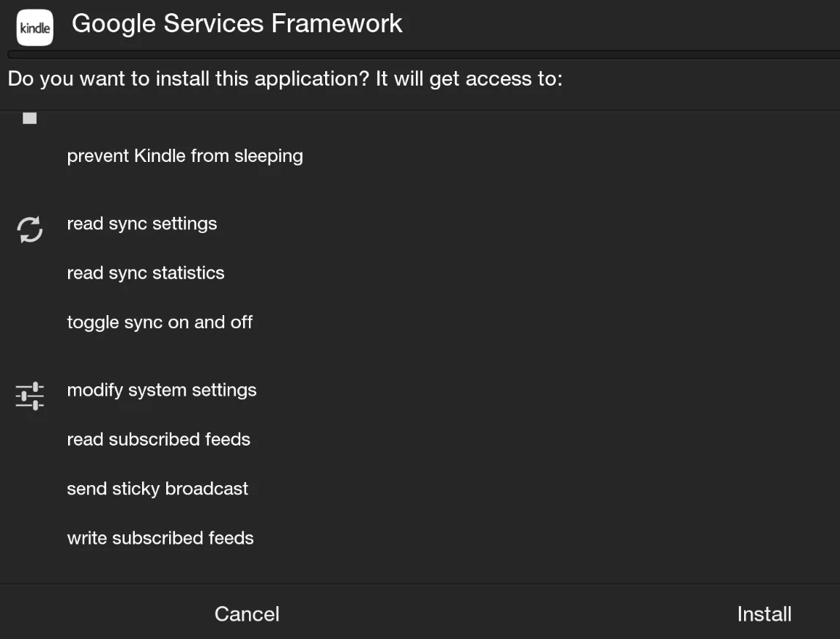Click 'prevent Kindle from sleeping' entry

[185, 155]
